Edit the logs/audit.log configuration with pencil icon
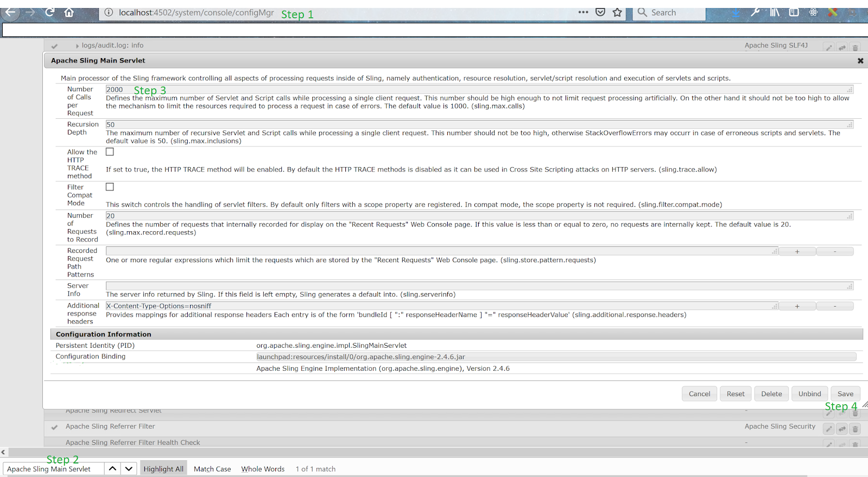 point(829,48)
